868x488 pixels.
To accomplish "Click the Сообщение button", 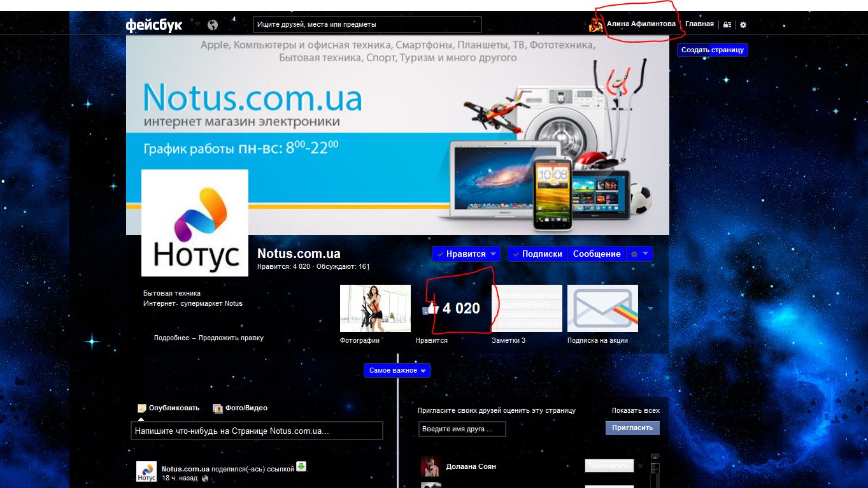I will [x=597, y=254].
